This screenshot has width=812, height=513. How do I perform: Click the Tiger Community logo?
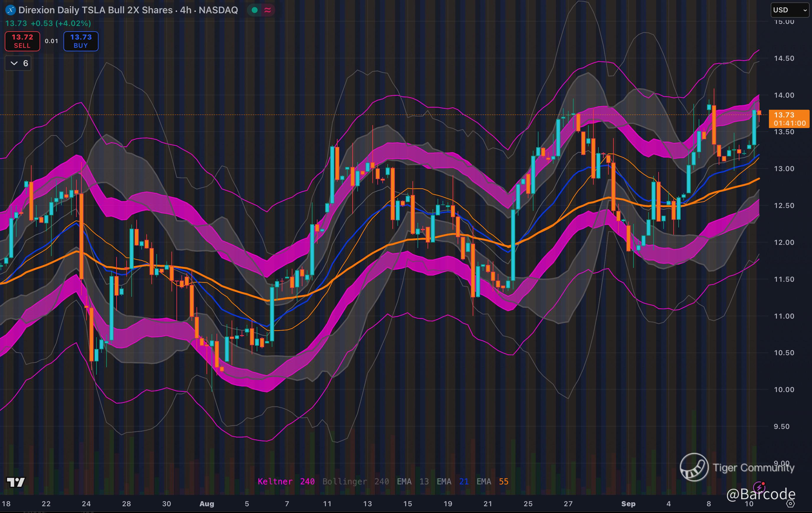click(694, 467)
